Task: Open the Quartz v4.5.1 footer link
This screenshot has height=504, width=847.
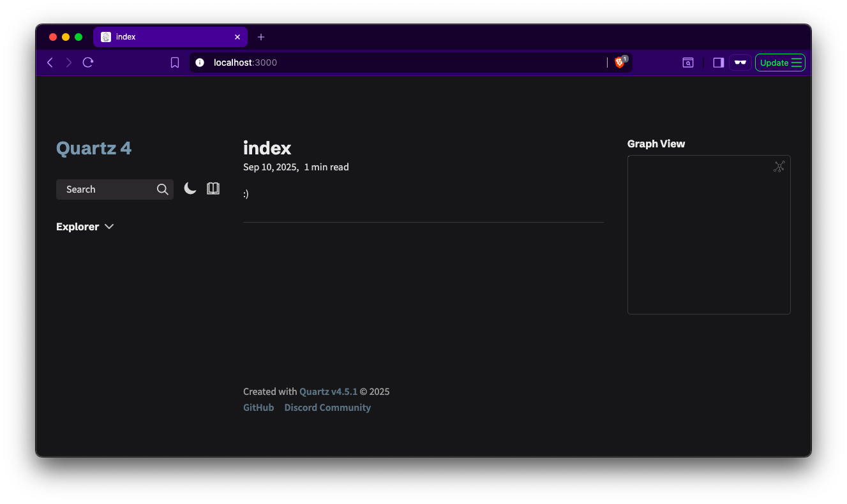Action: 328,392
